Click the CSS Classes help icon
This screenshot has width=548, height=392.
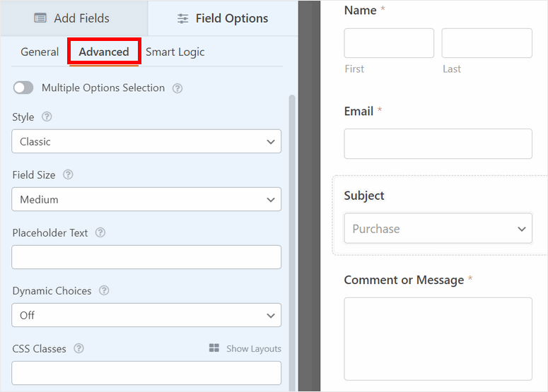pos(78,349)
